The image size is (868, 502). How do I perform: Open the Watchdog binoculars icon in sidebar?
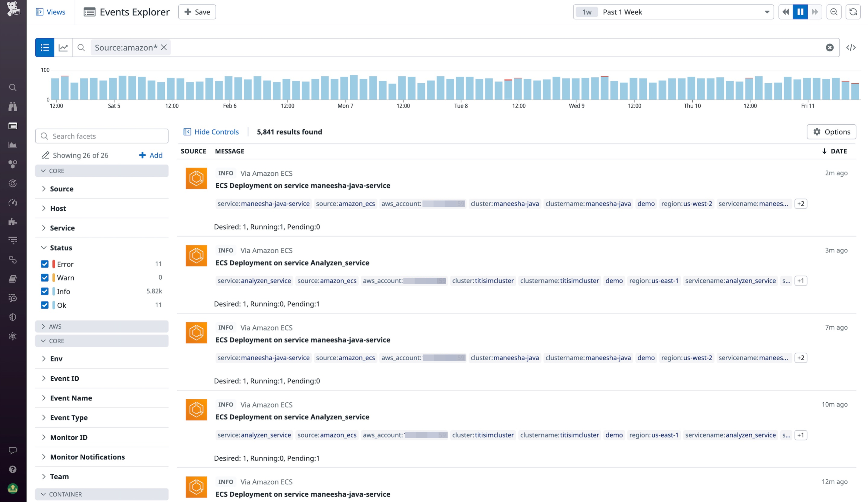(x=13, y=106)
